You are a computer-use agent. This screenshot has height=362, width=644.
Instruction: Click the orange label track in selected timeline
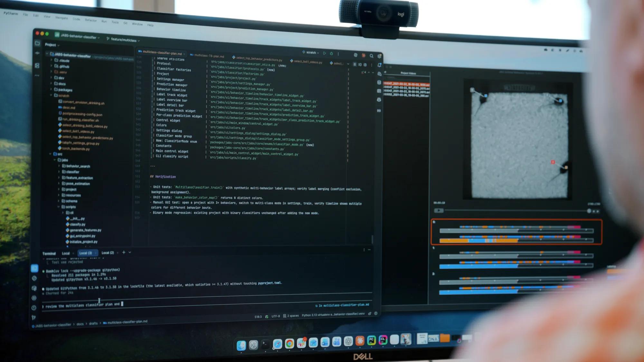tap(516, 240)
